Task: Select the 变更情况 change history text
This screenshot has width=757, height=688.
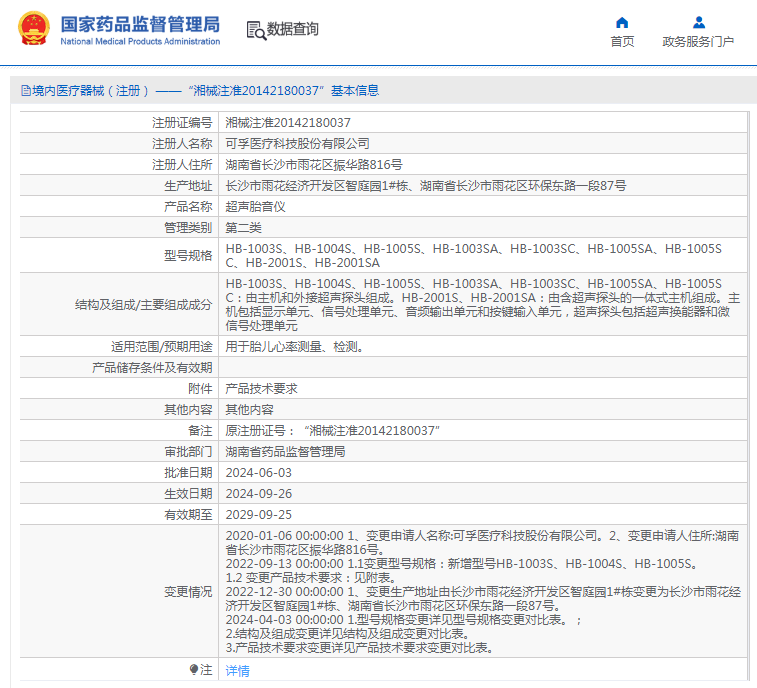Action: pyautogui.click(x=483, y=591)
